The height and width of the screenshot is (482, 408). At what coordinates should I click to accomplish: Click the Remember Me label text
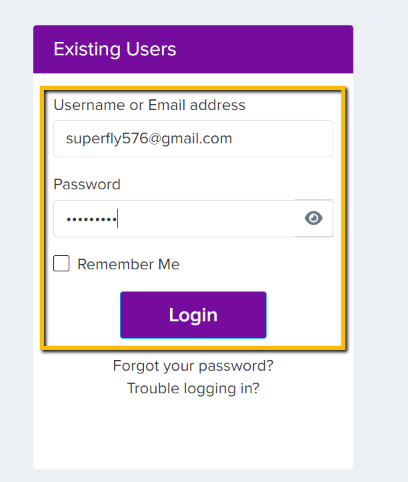point(128,264)
